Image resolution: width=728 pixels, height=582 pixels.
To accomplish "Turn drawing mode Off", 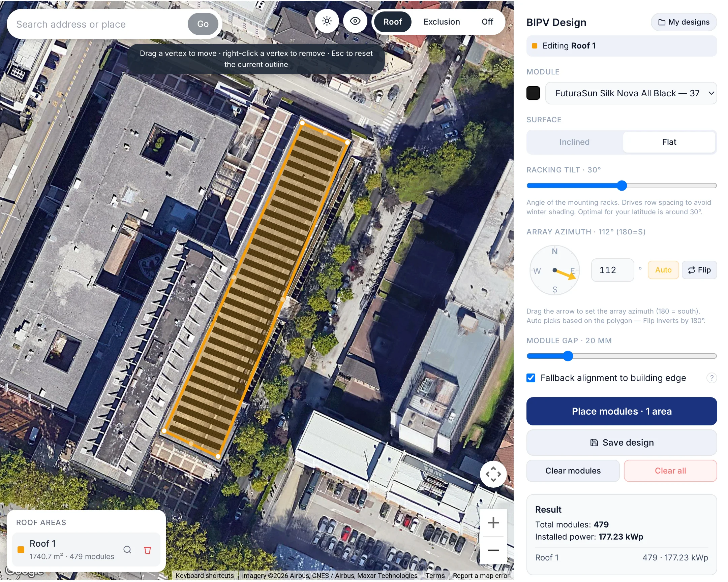I will (x=487, y=22).
